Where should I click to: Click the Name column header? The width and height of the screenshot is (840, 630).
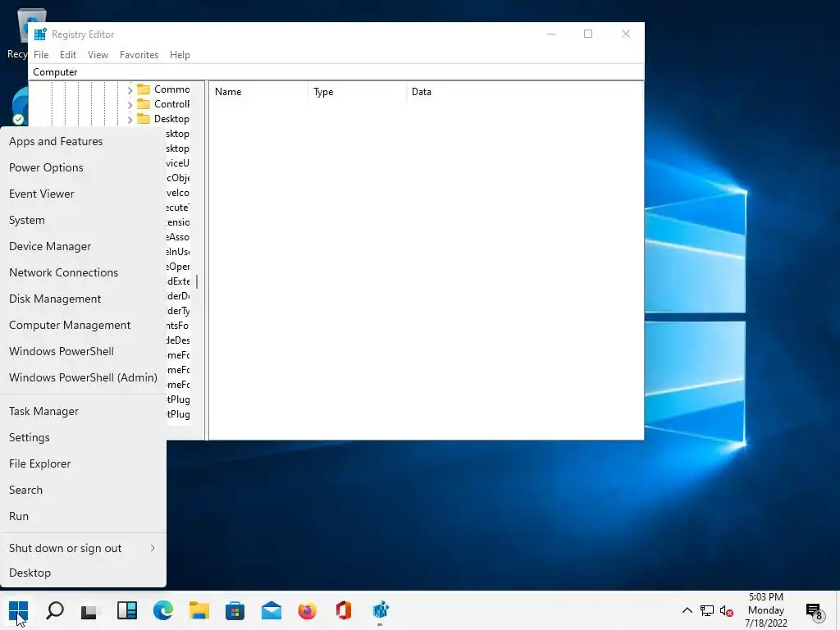point(258,92)
